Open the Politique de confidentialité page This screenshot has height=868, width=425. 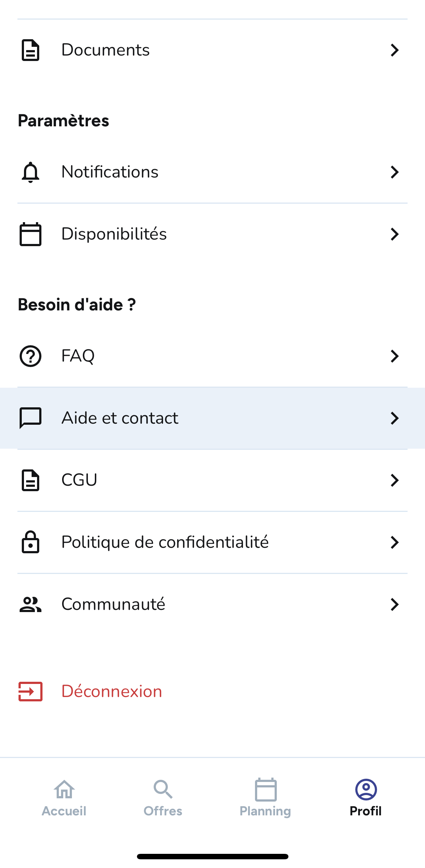[x=165, y=542]
